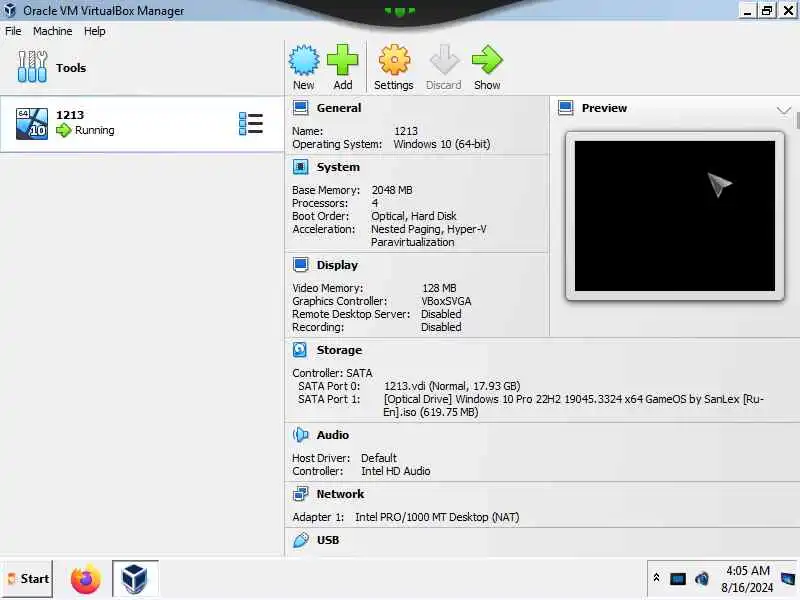Click the Preview panel monitor icon
800x600 pixels.
click(565, 108)
